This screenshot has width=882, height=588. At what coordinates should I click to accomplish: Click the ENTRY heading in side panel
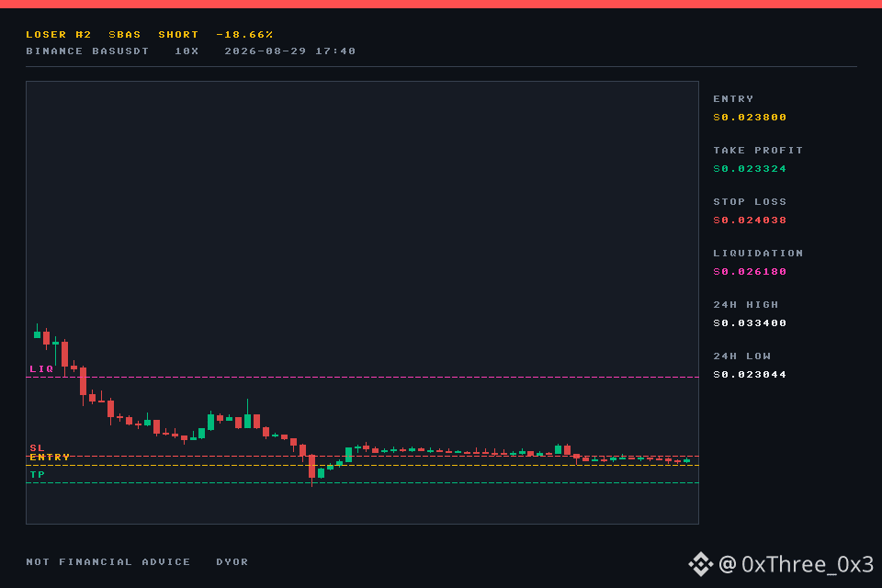[733, 98]
